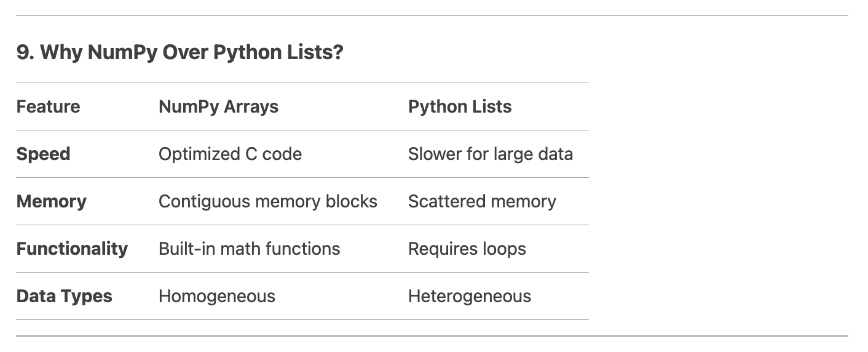Click the "Built-in math functions" cell
Image resolution: width=868 pixels, height=352 pixels.
[x=249, y=249]
